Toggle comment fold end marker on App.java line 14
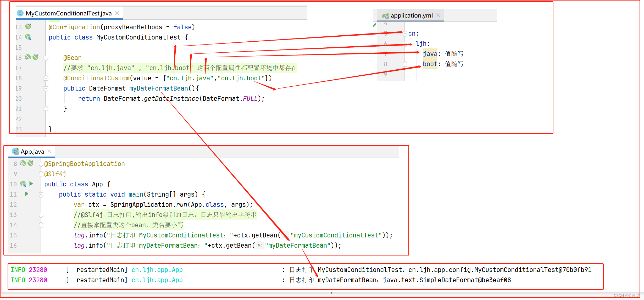The width and height of the screenshot is (644, 300). click(41, 225)
